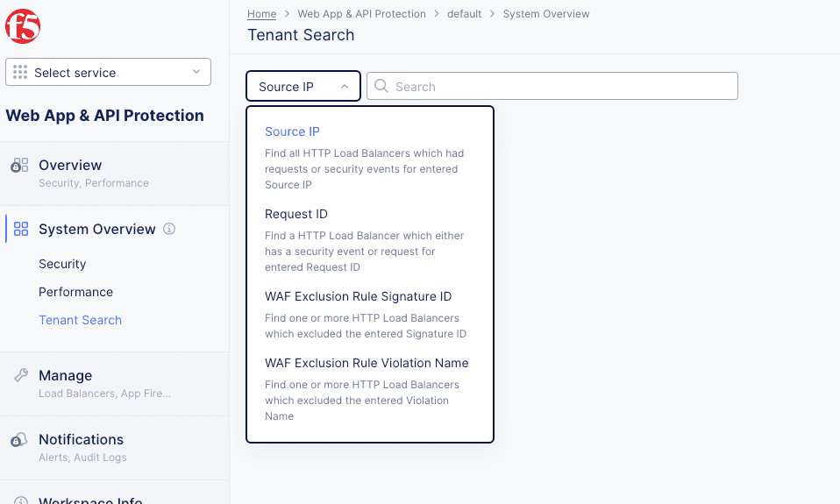Select WAF Exclusion Rule Violation Name option
840x504 pixels.
coord(367,363)
